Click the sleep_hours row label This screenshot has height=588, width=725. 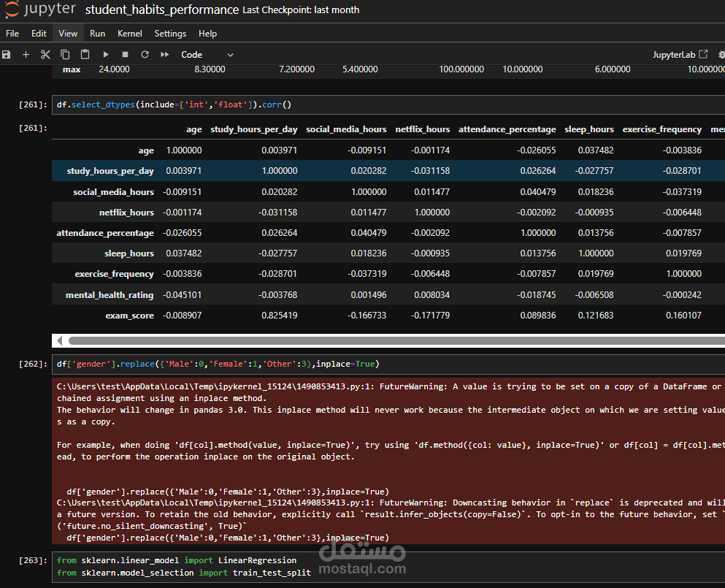click(129, 253)
